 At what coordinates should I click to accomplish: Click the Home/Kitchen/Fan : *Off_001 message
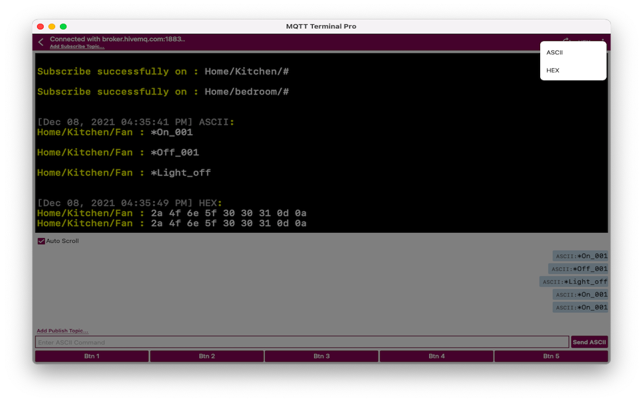point(118,152)
